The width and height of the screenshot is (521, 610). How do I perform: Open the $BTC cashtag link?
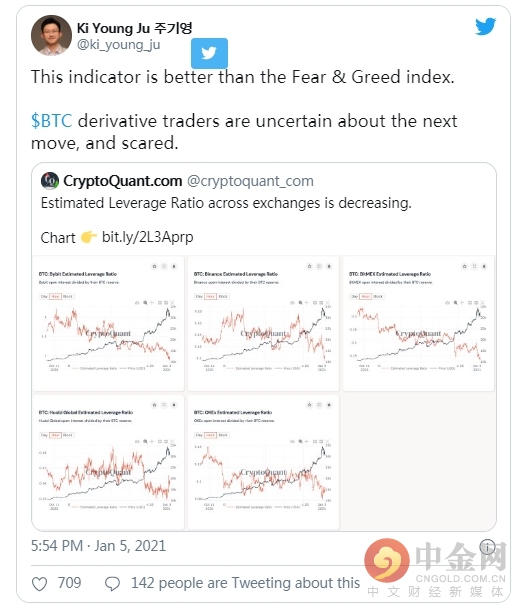click(52, 121)
